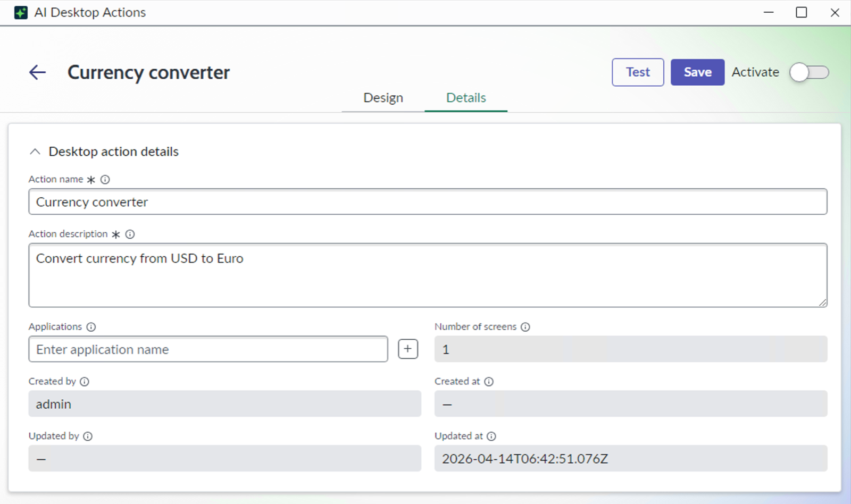Click the description text area resize handle

(822, 303)
